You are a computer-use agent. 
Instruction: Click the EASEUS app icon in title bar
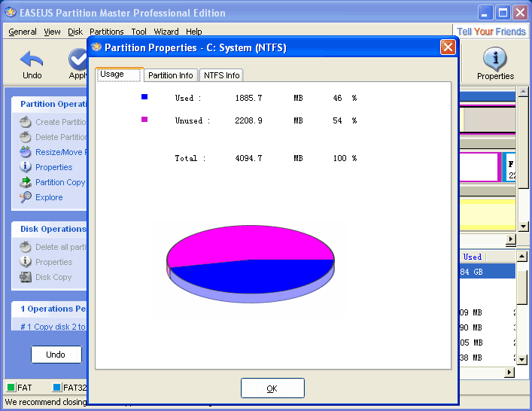point(11,13)
